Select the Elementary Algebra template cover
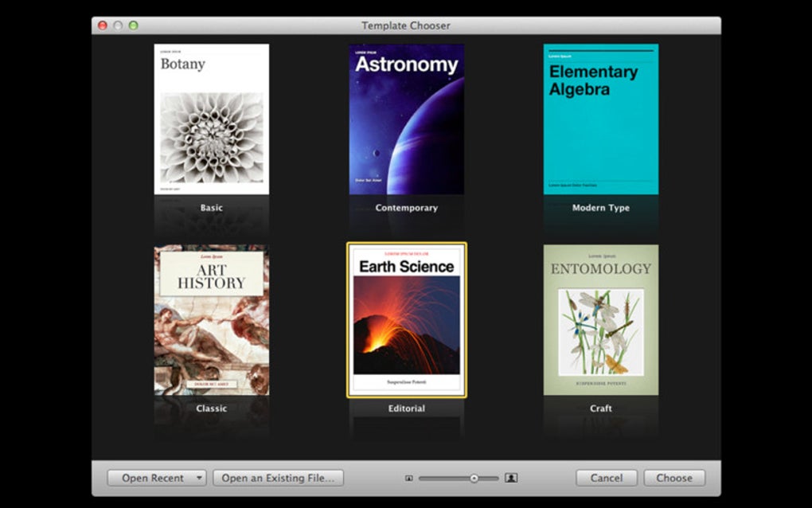The image size is (812, 508). click(601, 119)
